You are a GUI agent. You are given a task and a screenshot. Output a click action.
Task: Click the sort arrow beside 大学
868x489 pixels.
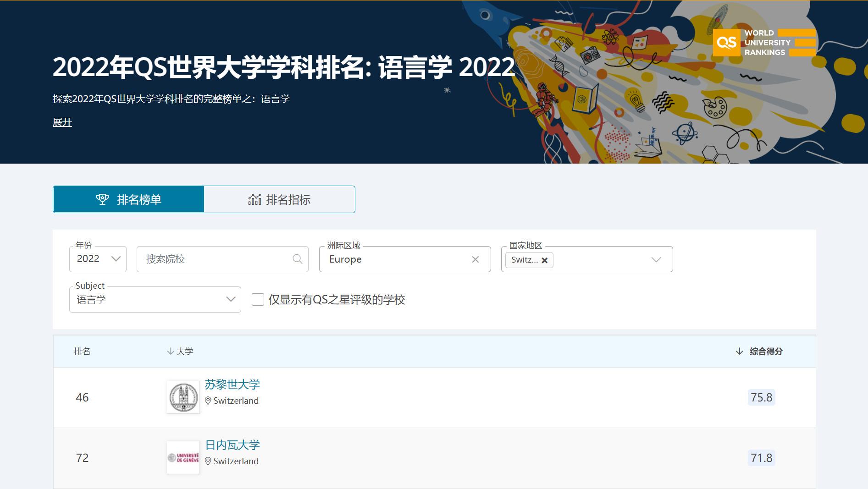click(169, 351)
